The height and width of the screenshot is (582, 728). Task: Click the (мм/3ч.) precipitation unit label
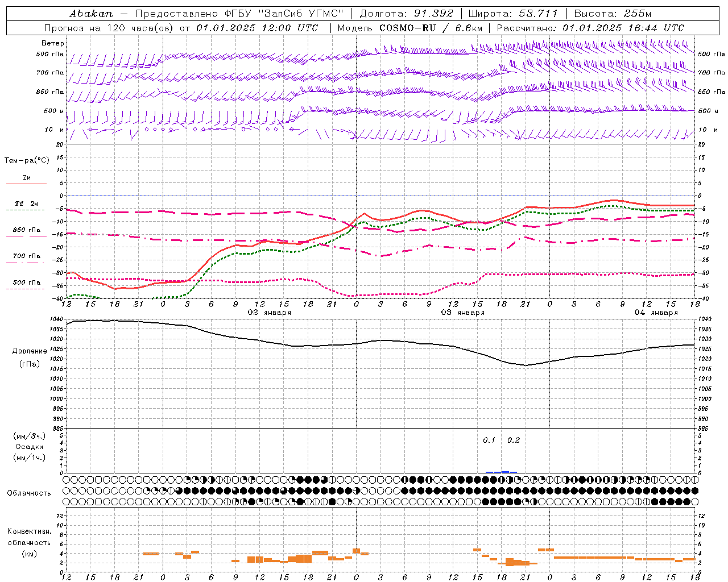[x=30, y=436]
